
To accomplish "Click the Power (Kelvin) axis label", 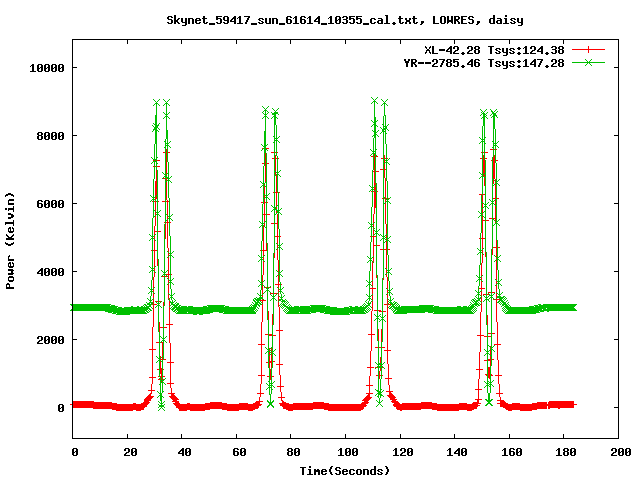I will tap(10, 241).
